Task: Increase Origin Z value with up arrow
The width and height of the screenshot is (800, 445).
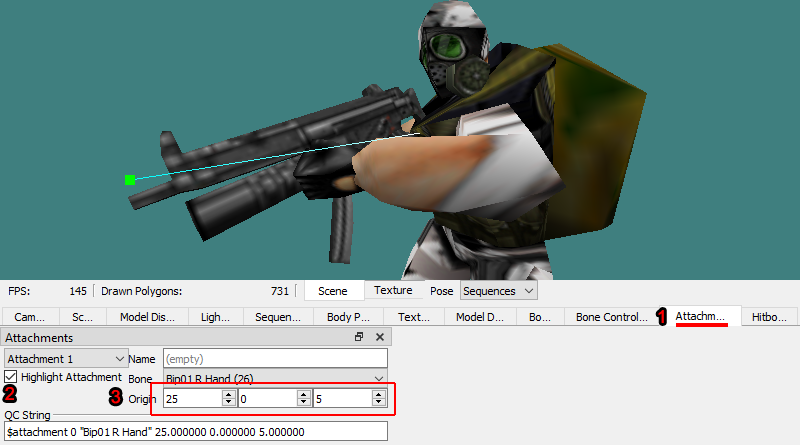Action: coord(379,394)
